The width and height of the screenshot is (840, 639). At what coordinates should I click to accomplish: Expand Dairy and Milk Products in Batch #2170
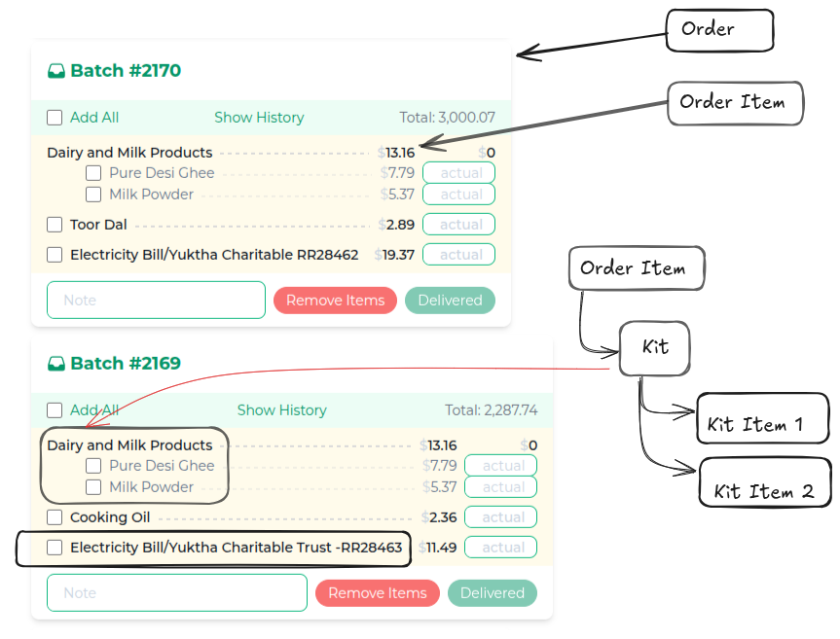[x=129, y=153]
